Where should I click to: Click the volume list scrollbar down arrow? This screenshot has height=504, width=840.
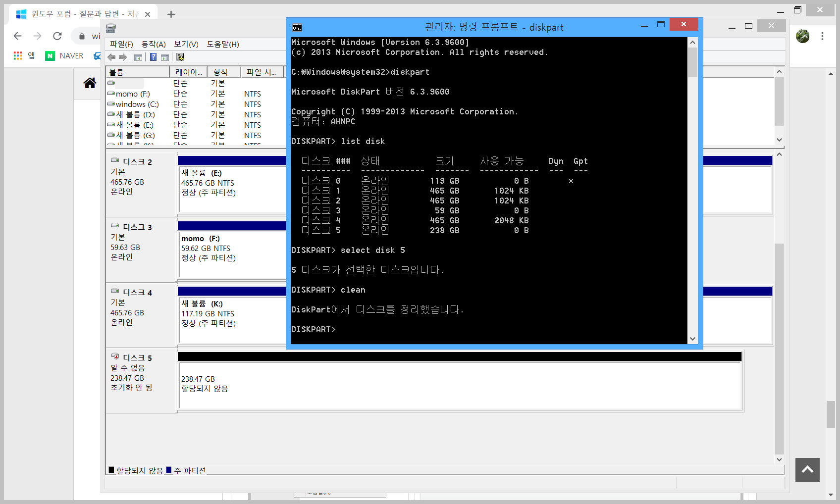tap(779, 140)
